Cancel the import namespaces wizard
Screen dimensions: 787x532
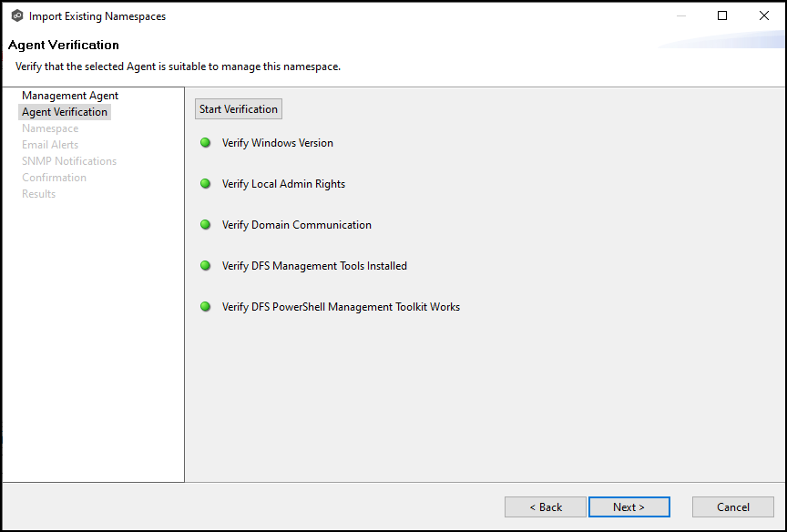(732, 507)
